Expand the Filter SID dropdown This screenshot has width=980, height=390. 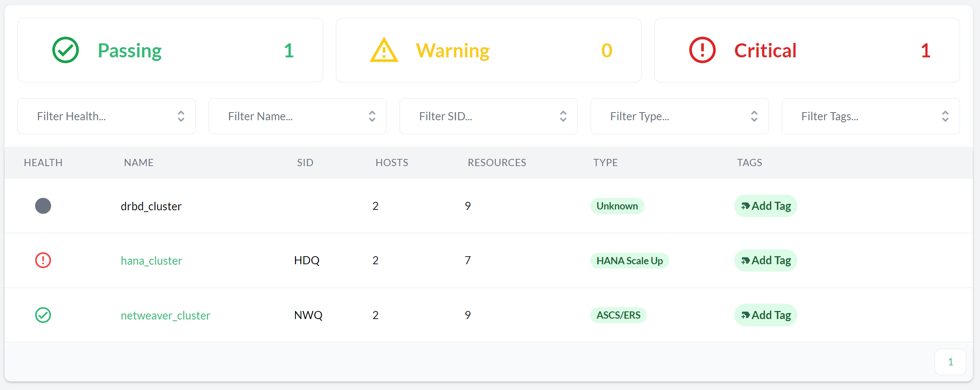[489, 116]
